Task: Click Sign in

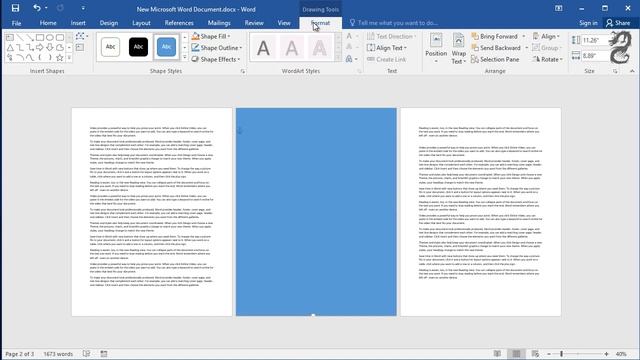Action: tap(588, 23)
